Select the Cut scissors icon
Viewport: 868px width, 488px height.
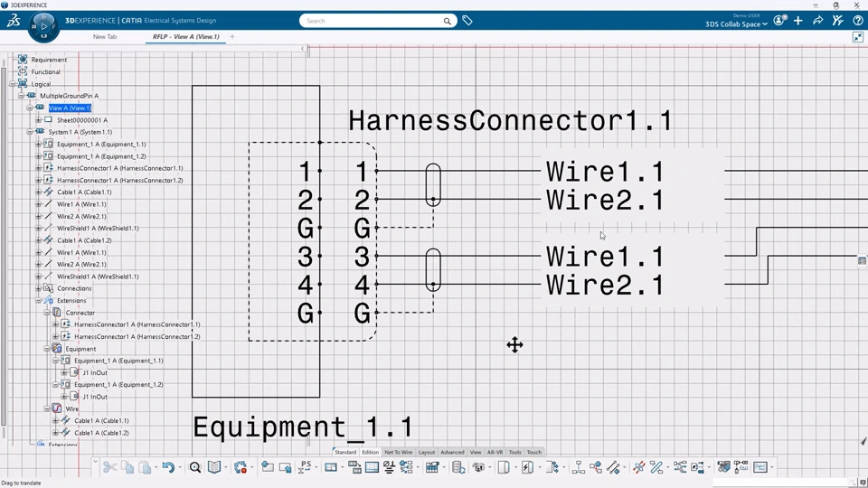click(109, 467)
